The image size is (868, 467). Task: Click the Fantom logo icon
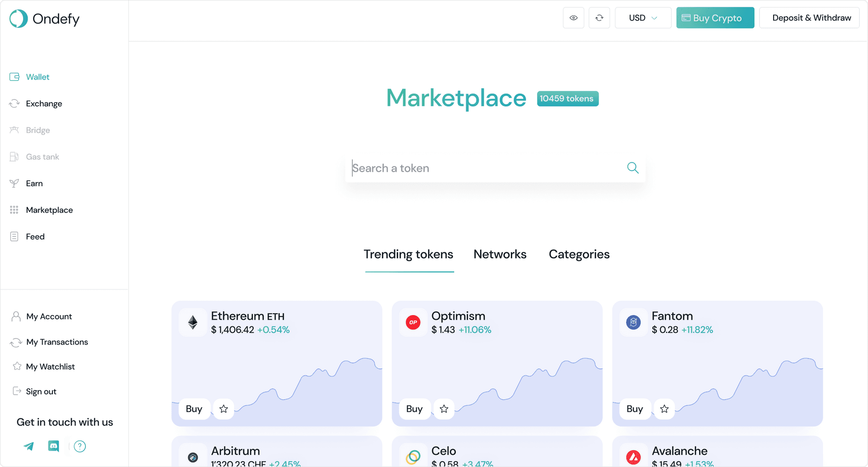pyautogui.click(x=633, y=322)
